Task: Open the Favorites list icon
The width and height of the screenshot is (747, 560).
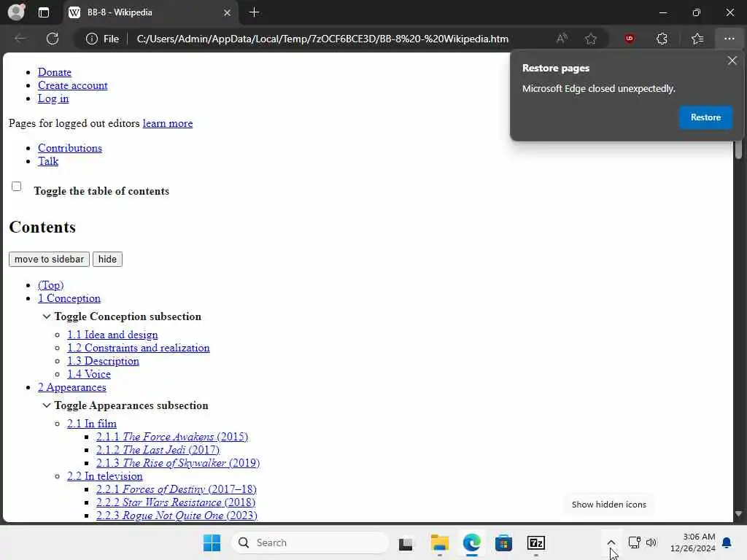Action: 697,39
